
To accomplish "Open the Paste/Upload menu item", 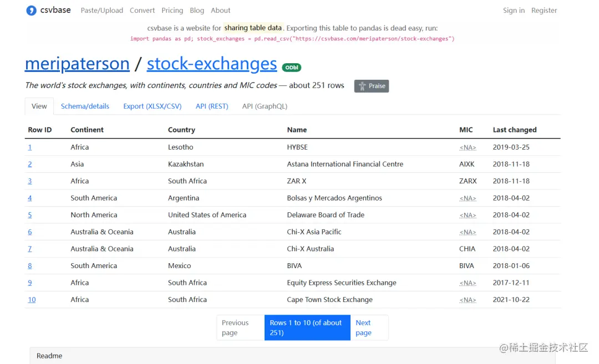I will click(x=101, y=11).
